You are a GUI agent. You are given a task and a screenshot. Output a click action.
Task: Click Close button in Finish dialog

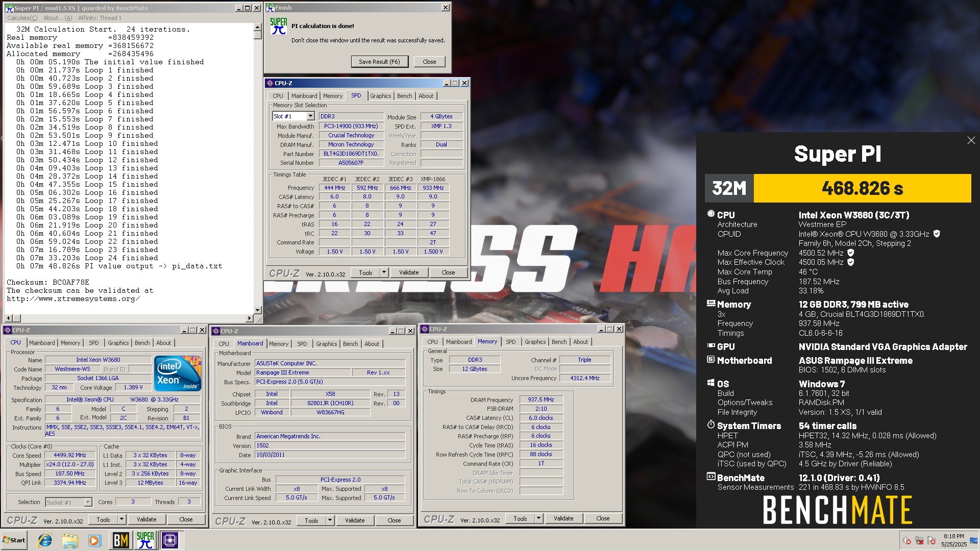(x=429, y=62)
